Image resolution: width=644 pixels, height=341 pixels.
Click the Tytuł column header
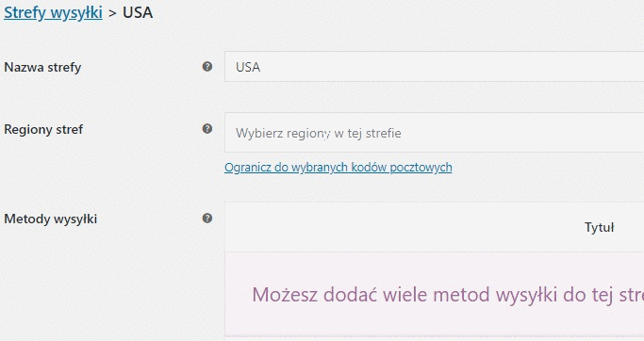(600, 227)
